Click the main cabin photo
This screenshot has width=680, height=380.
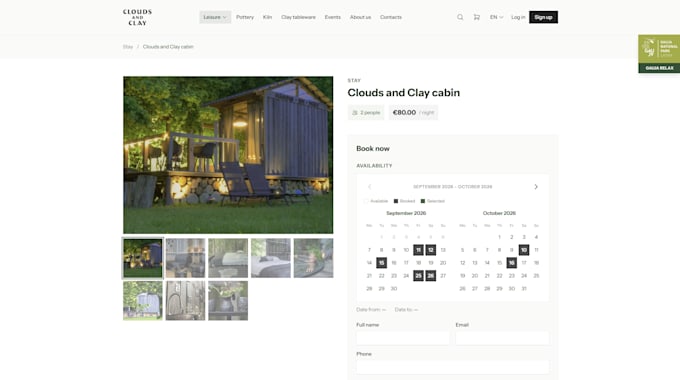pos(228,155)
